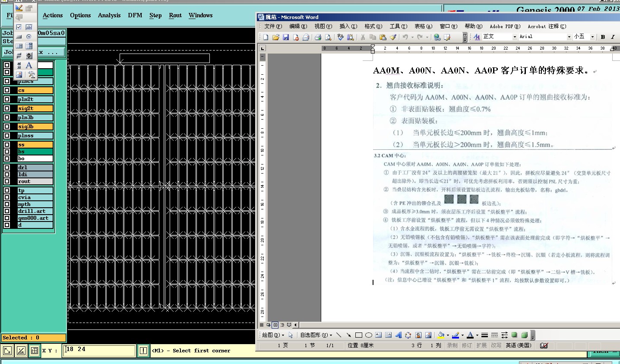Screen dimensions: 620x364
Task: Toggle checkbox for layer drill.art
Action: [7, 211]
